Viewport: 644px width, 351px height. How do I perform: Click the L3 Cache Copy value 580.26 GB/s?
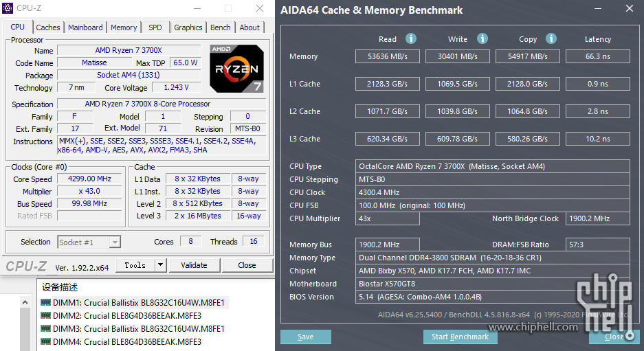point(528,139)
